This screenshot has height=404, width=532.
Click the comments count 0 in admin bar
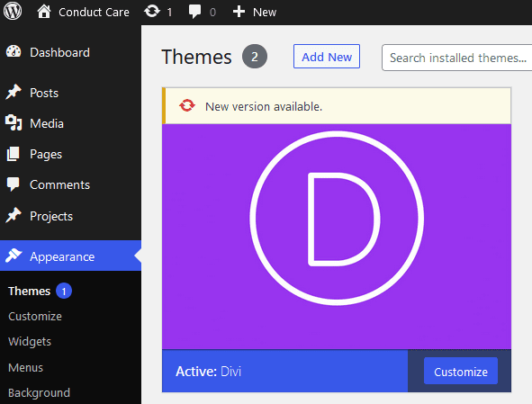coord(212,13)
